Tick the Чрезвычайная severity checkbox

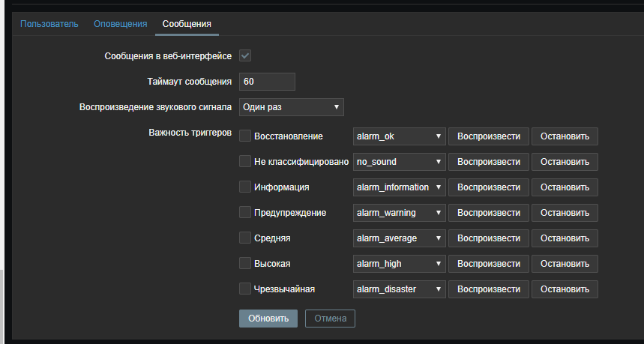pyautogui.click(x=245, y=289)
